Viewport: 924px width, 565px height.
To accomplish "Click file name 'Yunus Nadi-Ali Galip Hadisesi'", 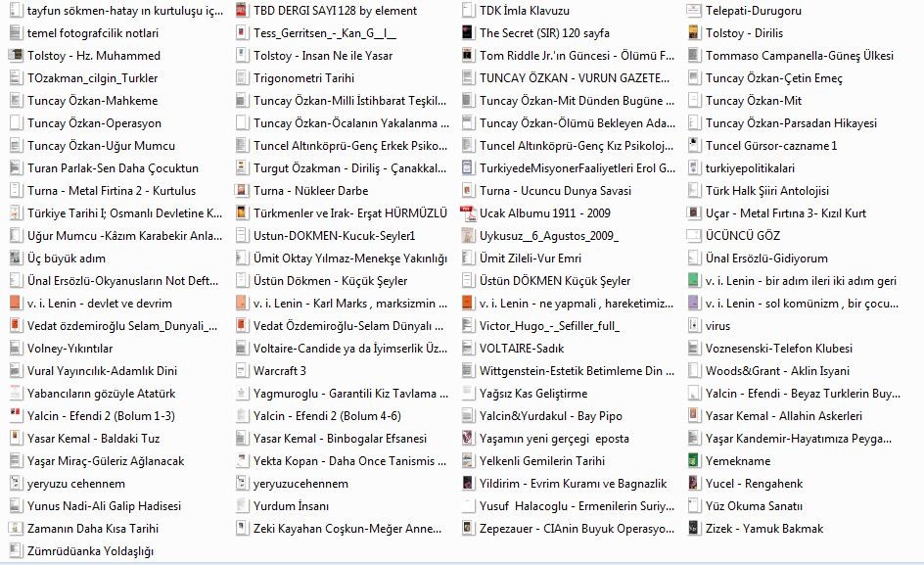I will tap(104, 506).
